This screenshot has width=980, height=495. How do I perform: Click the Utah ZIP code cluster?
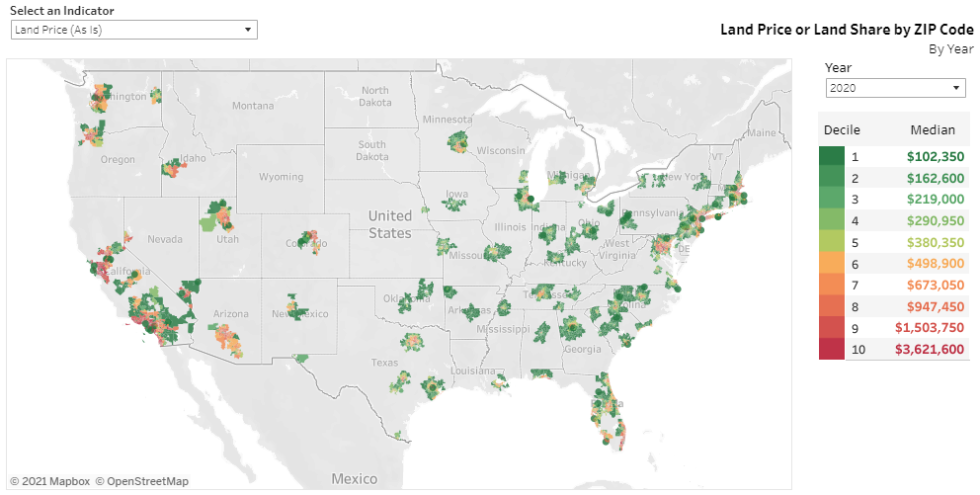click(216, 215)
